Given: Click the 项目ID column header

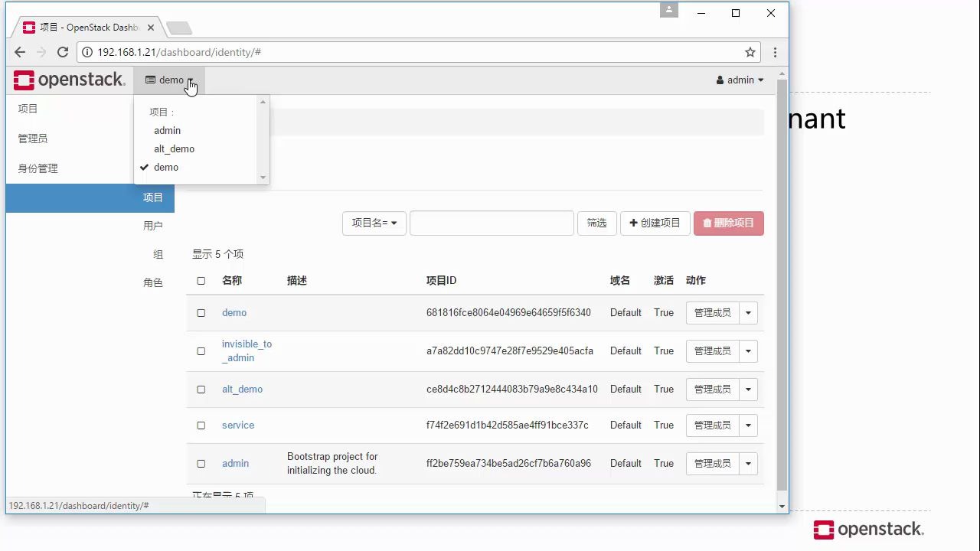Looking at the screenshot, I should [x=441, y=280].
